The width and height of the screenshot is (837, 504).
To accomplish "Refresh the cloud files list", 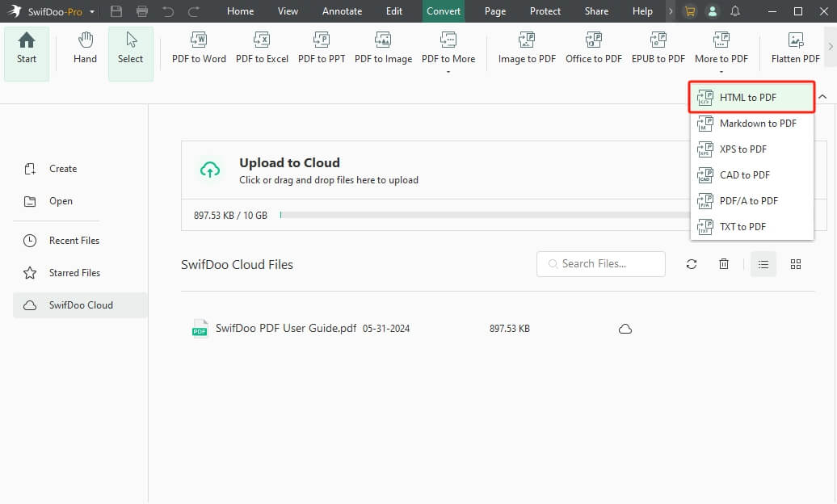I will [692, 264].
